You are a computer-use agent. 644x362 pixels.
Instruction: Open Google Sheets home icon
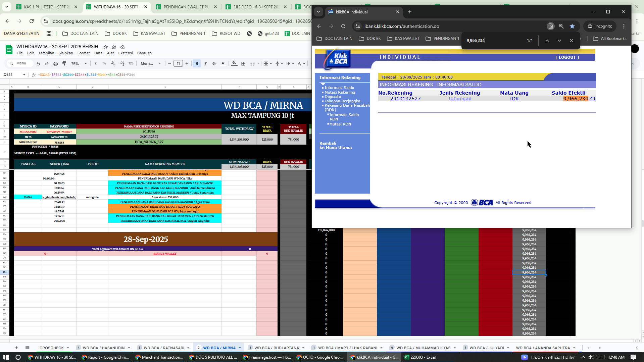click(x=9, y=50)
